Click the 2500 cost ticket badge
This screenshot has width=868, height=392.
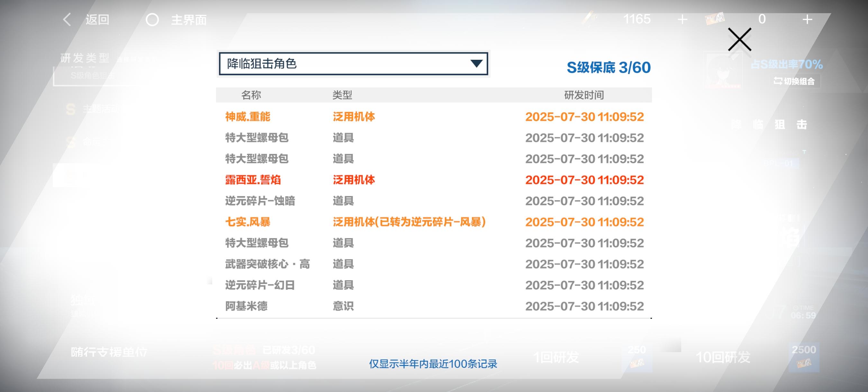click(804, 357)
